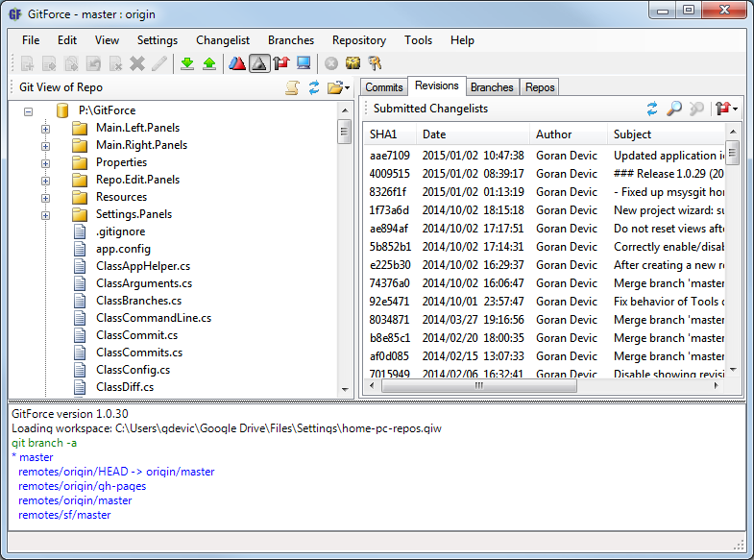
Task: Sort changelists by Subject column header
Action: pos(667,134)
